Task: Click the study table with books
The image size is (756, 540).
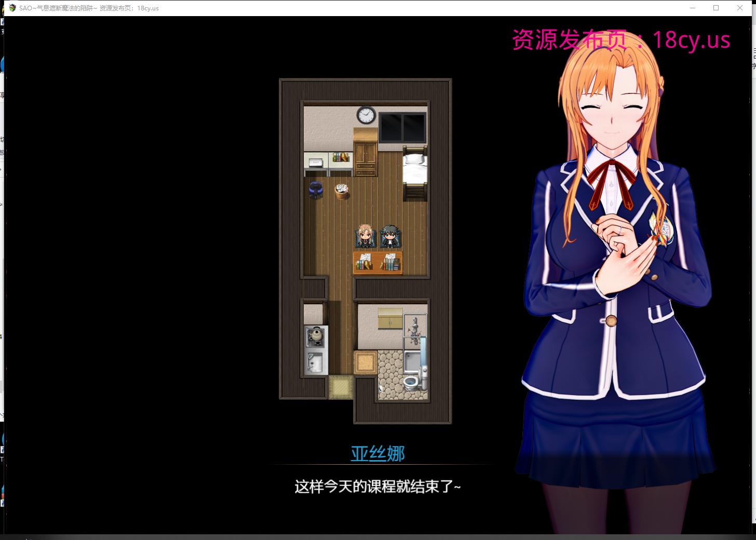Action: [x=378, y=263]
